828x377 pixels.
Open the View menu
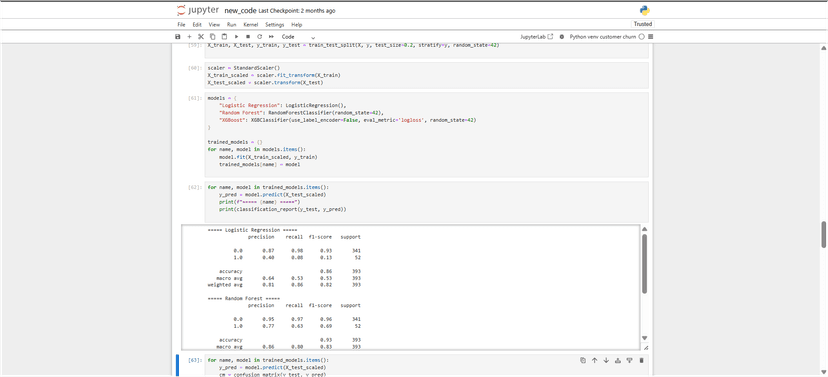214,25
